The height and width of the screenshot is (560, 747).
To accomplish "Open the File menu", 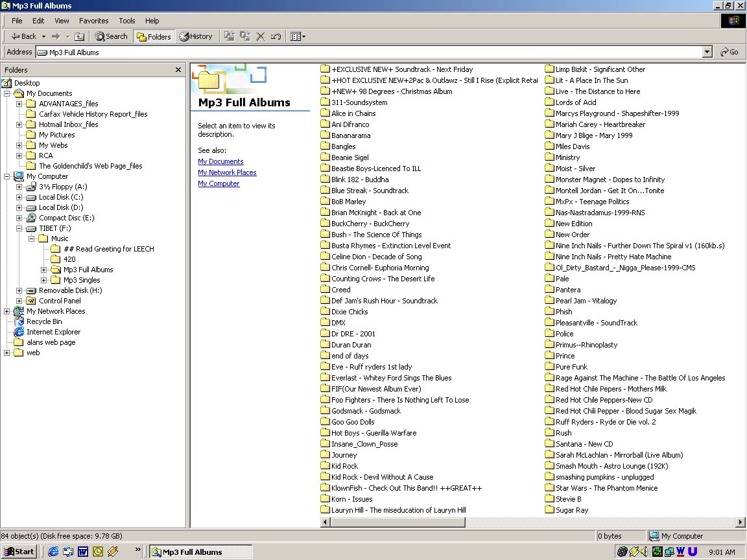I will tap(17, 21).
